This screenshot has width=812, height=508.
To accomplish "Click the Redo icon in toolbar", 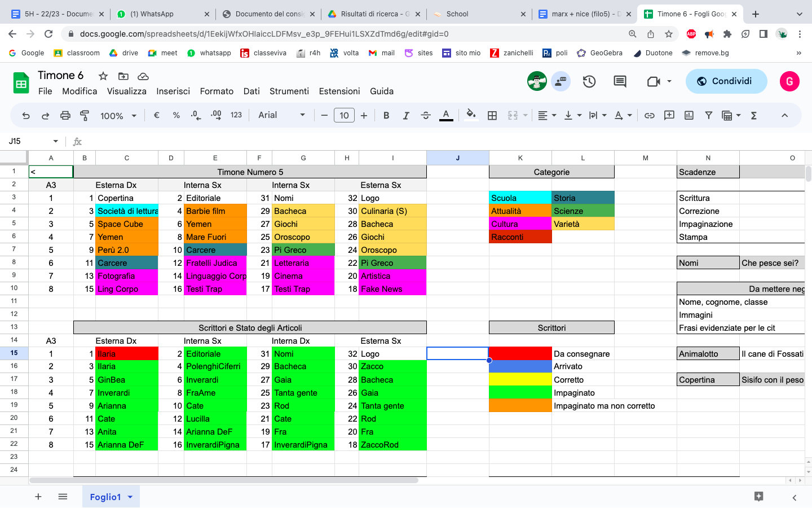I will (46, 115).
